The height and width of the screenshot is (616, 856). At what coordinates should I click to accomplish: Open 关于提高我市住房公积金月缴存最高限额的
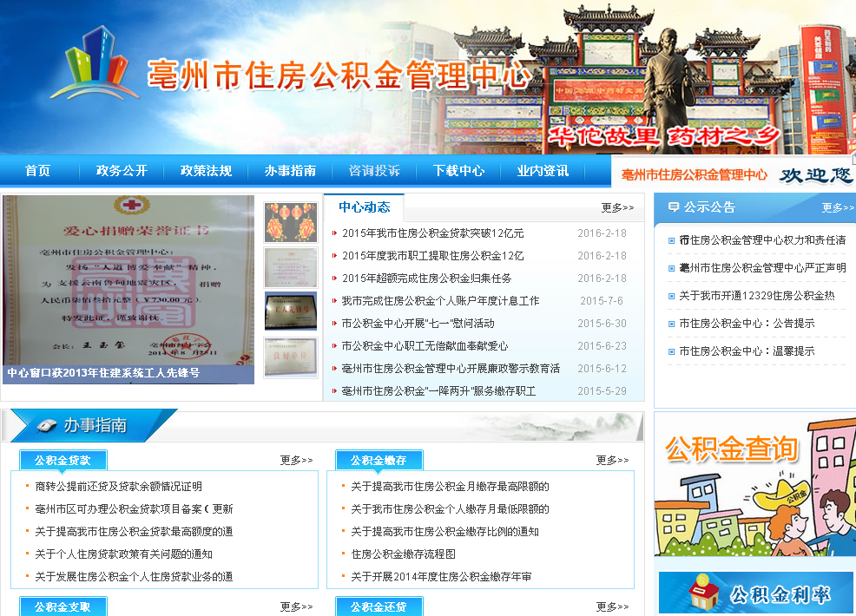(x=450, y=486)
